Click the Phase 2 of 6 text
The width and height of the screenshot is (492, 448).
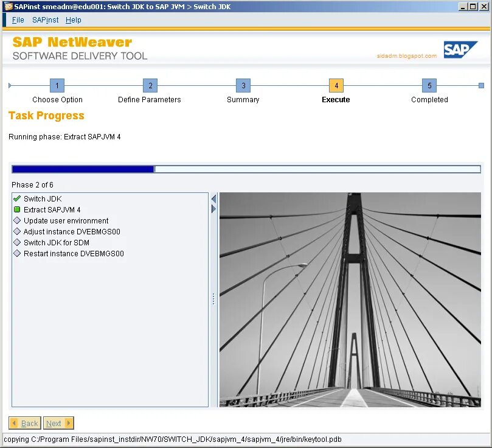pyautogui.click(x=32, y=184)
